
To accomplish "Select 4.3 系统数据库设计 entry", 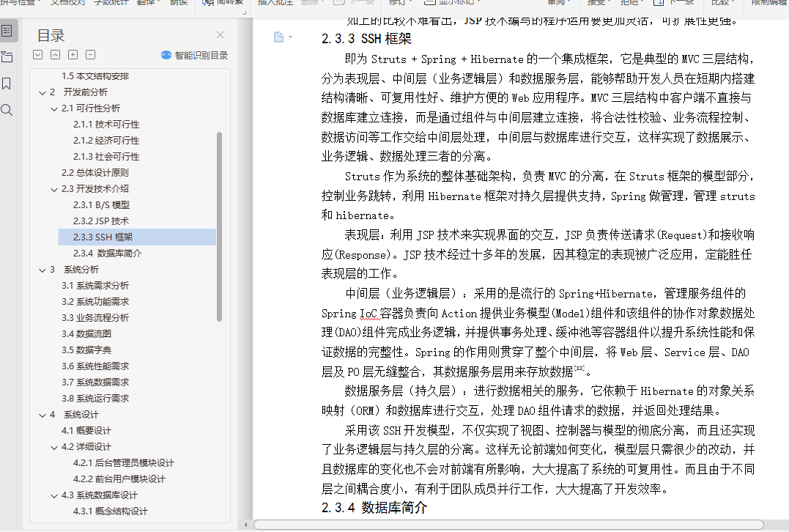I will click(100, 495).
